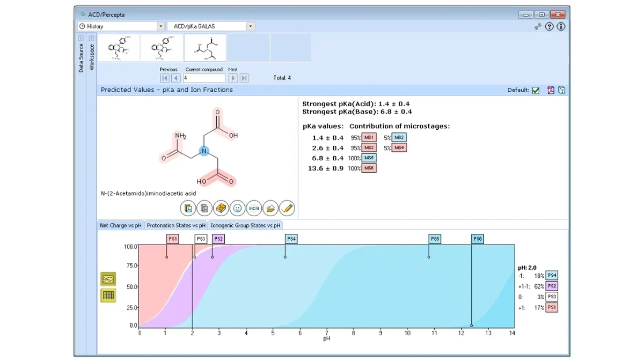Click the Current compound number field
Screen dimensions: 644x362
[x=204, y=78]
